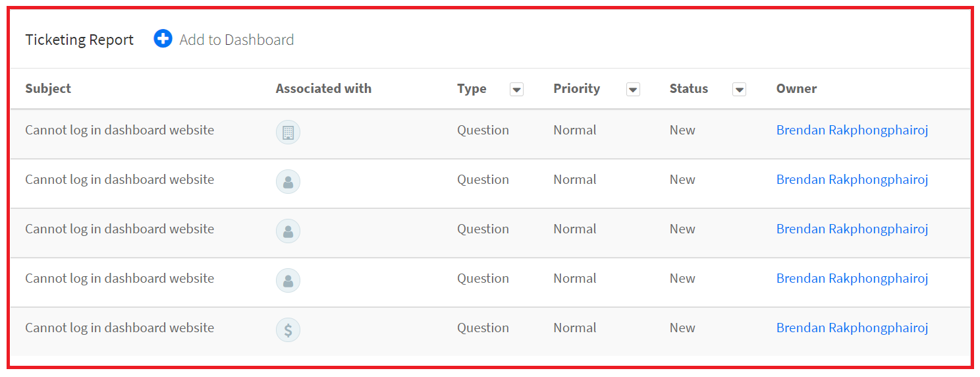Open the company building icon in first row
This screenshot has width=980, height=377.
(288, 132)
